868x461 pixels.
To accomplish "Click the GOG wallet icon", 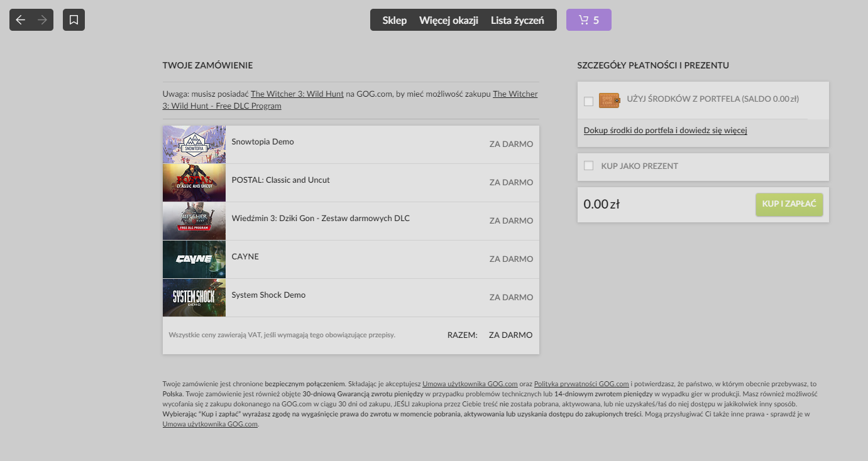I will [x=609, y=100].
